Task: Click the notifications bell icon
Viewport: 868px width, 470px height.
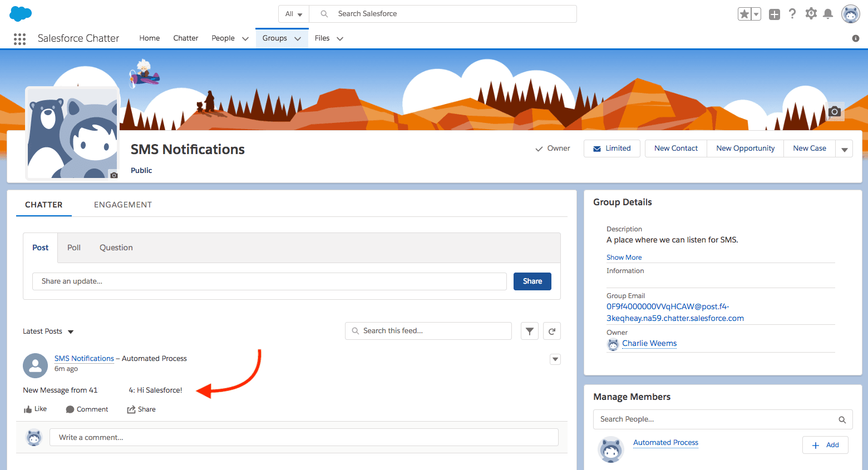Action: [x=828, y=13]
